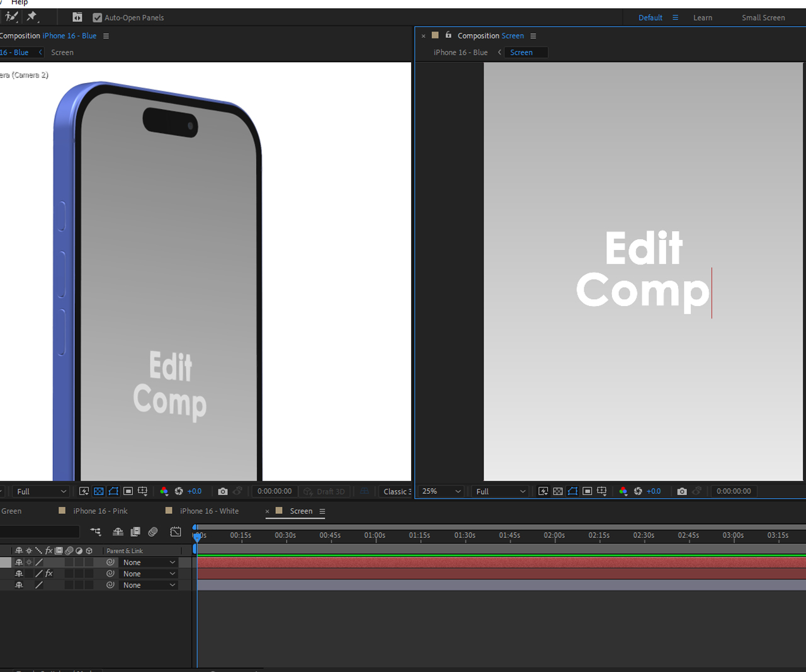
Task: Click the Learn workspace button
Action: [703, 18]
